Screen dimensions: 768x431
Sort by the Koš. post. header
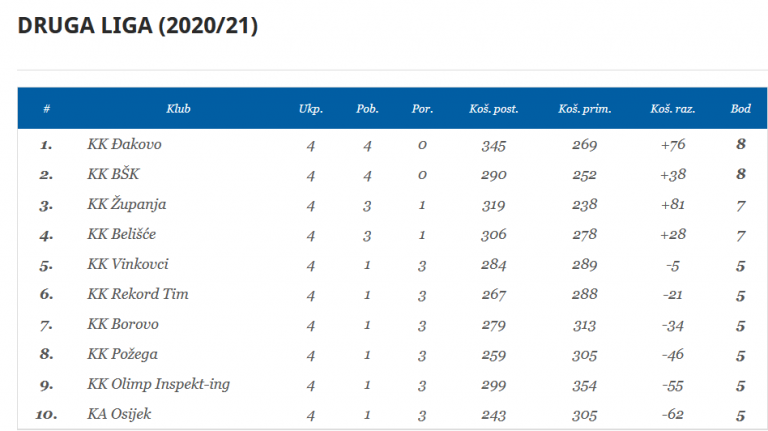click(493, 109)
